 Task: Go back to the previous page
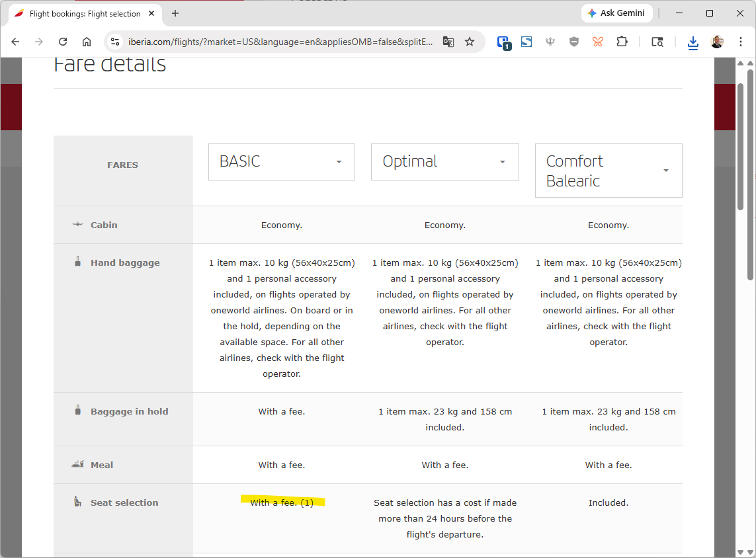(15, 42)
